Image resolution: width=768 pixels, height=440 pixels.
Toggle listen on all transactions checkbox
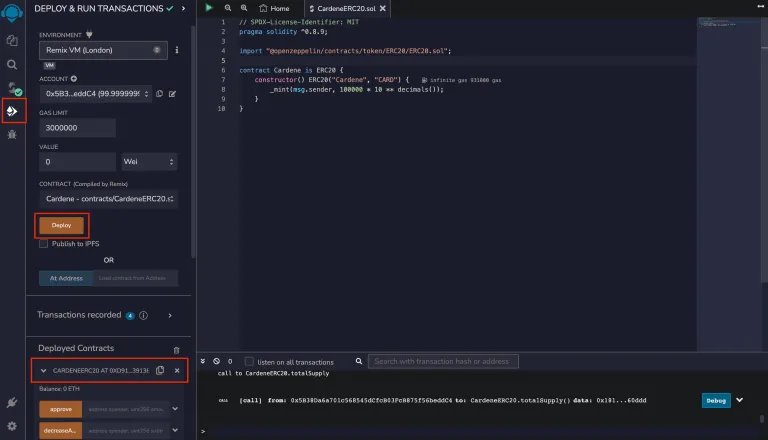click(249, 362)
